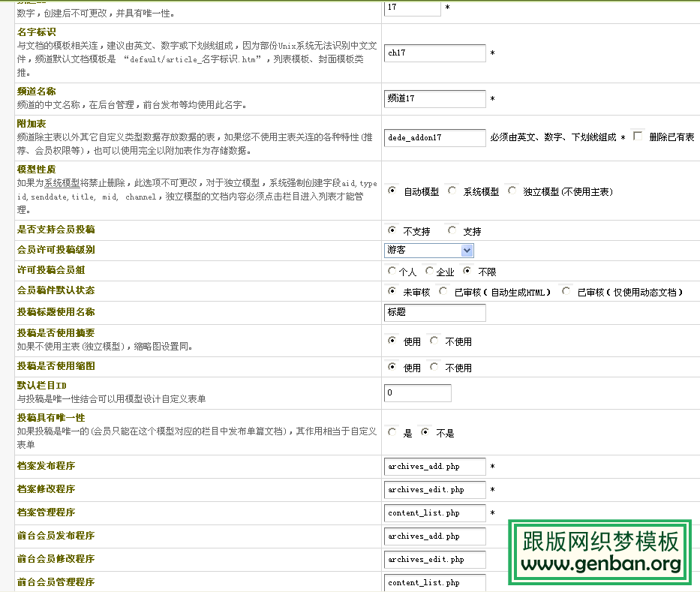Select the 系统模型 radio button
Viewport: 700px width, 592px height.
[452, 191]
